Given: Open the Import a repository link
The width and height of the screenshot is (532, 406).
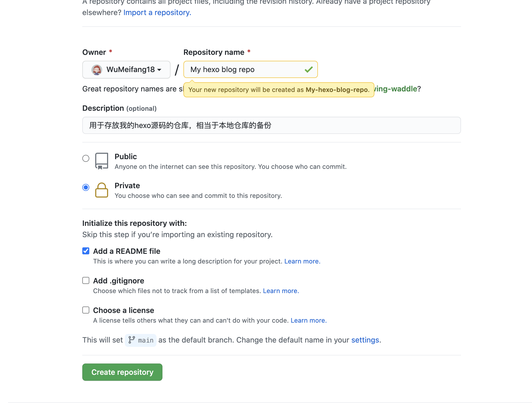Looking at the screenshot, I should point(157,12).
